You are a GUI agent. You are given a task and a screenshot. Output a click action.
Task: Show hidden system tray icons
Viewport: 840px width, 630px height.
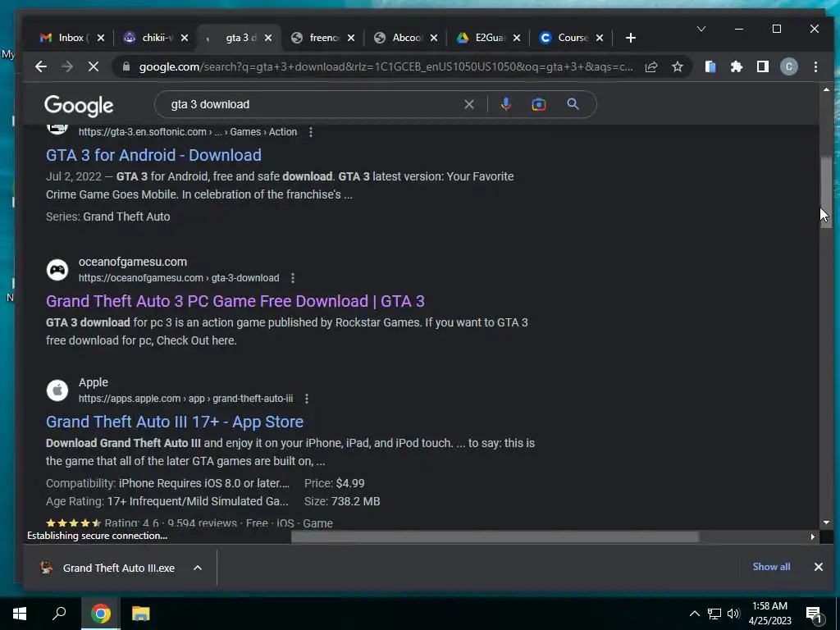[x=694, y=614]
